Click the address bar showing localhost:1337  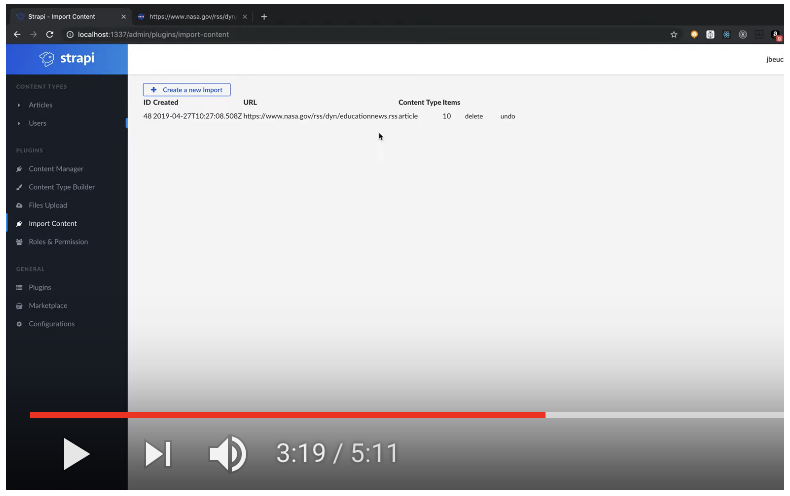[x=153, y=34]
